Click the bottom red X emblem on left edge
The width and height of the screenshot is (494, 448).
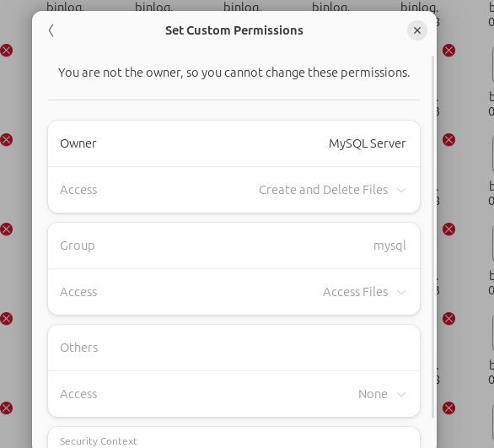6,408
